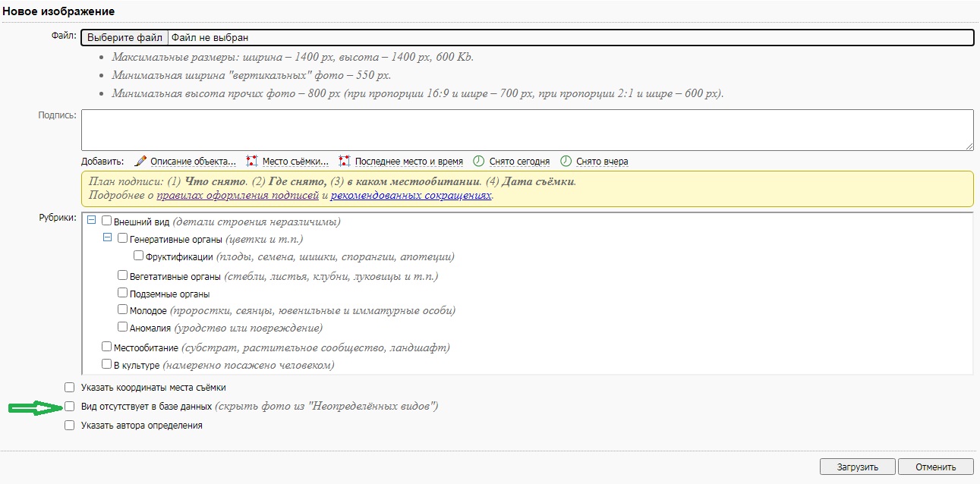Click the Место съёмки marker icon
The image size is (980, 484).
click(252, 162)
